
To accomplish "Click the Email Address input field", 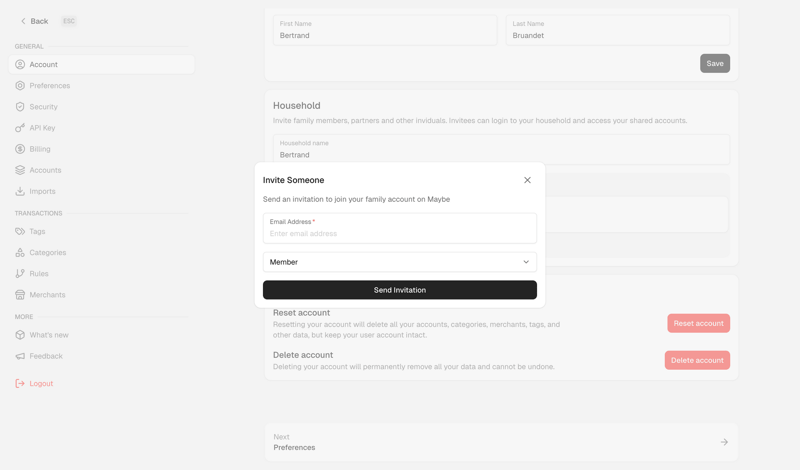I will (x=399, y=228).
